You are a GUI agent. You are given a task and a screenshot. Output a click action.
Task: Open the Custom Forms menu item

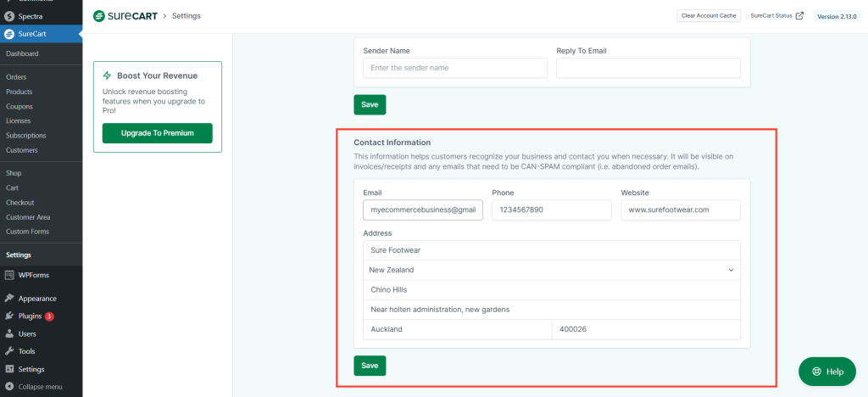pyautogui.click(x=28, y=232)
